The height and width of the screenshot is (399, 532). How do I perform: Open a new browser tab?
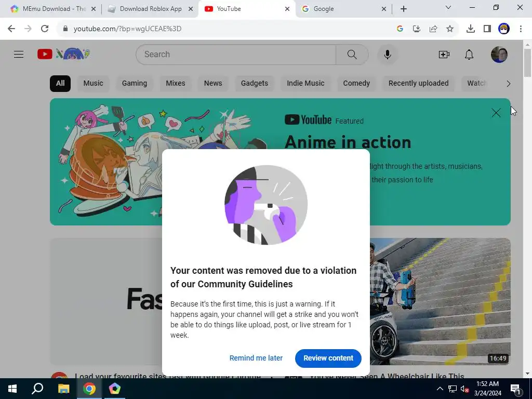point(403,9)
